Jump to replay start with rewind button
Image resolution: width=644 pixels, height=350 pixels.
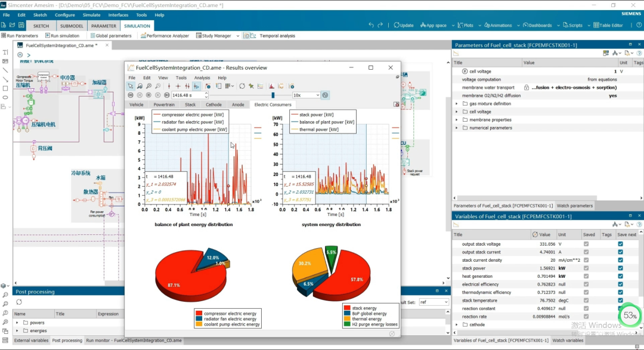pos(131,95)
